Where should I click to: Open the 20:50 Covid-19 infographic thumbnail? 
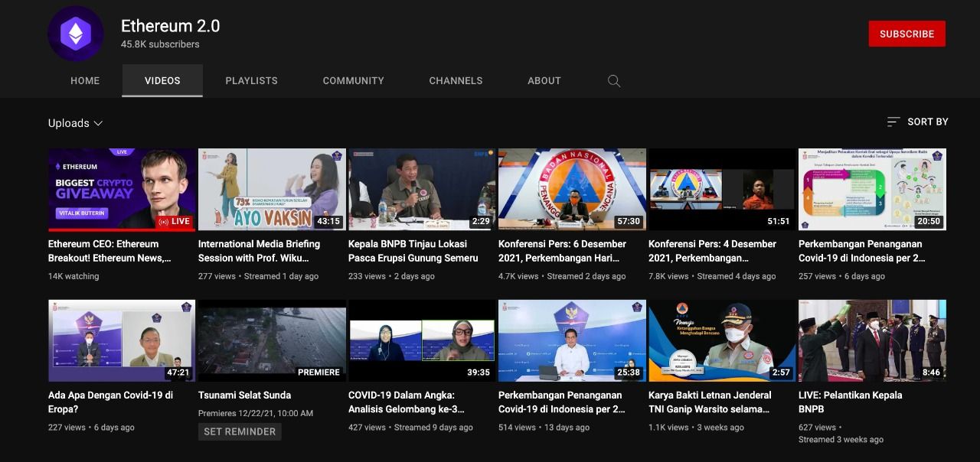coord(872,190)
